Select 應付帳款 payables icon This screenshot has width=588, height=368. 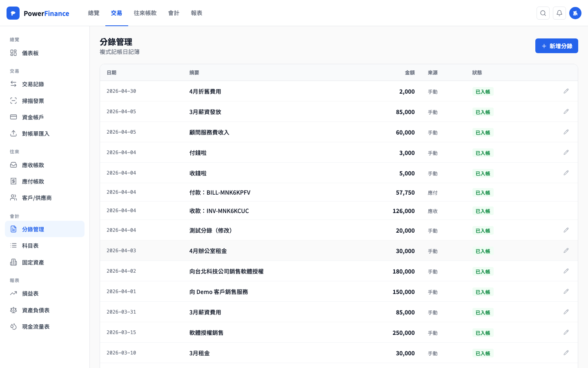[x=13, y=181]
